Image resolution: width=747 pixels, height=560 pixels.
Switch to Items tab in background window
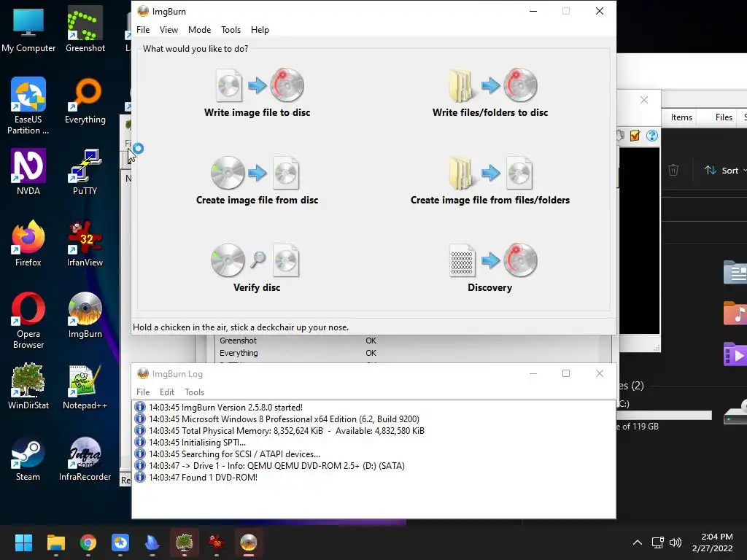click(x=681, y=117)
